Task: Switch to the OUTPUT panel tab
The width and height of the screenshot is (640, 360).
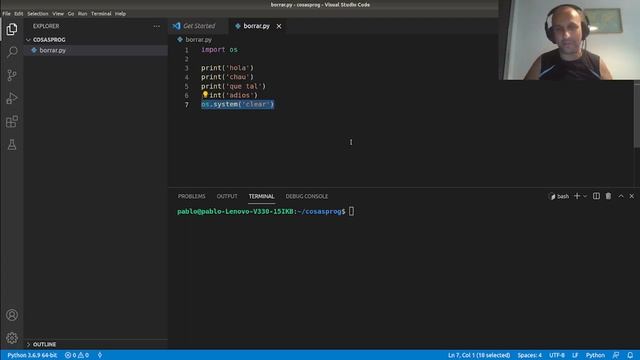Action: pos(227,196)
